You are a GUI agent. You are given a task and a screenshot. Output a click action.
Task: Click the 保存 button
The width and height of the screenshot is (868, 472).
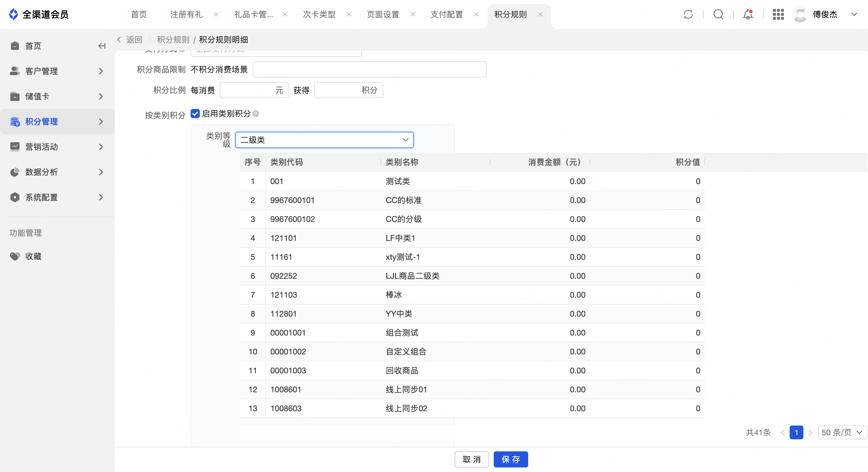[511, 460]
